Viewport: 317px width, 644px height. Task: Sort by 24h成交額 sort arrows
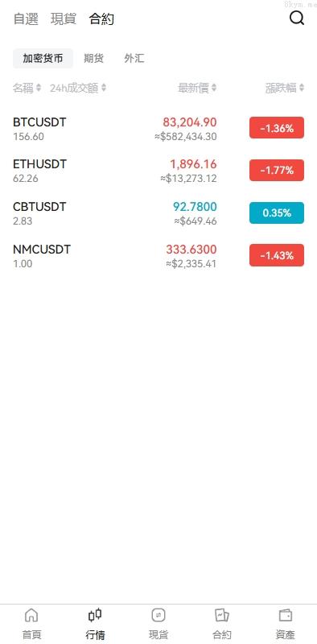point(104,88)
